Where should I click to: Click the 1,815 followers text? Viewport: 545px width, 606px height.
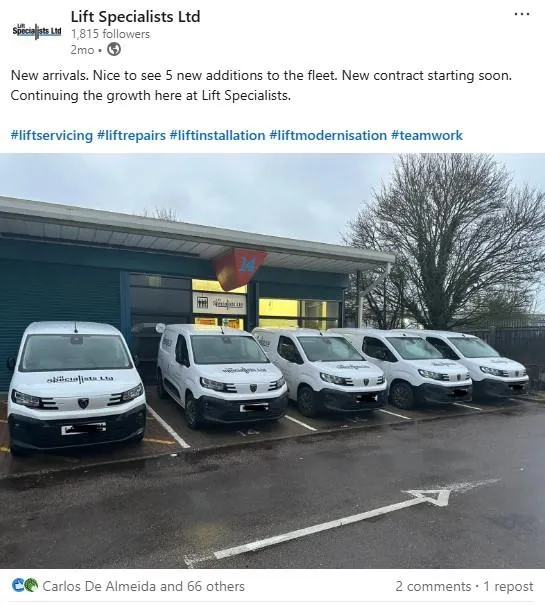[x=110, y=34]
